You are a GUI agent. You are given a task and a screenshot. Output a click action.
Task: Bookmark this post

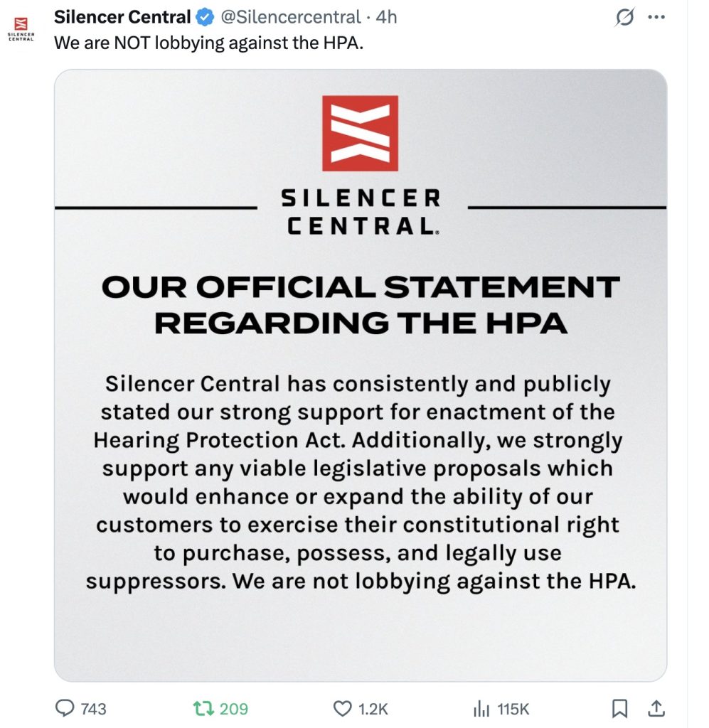click(619, 708)
